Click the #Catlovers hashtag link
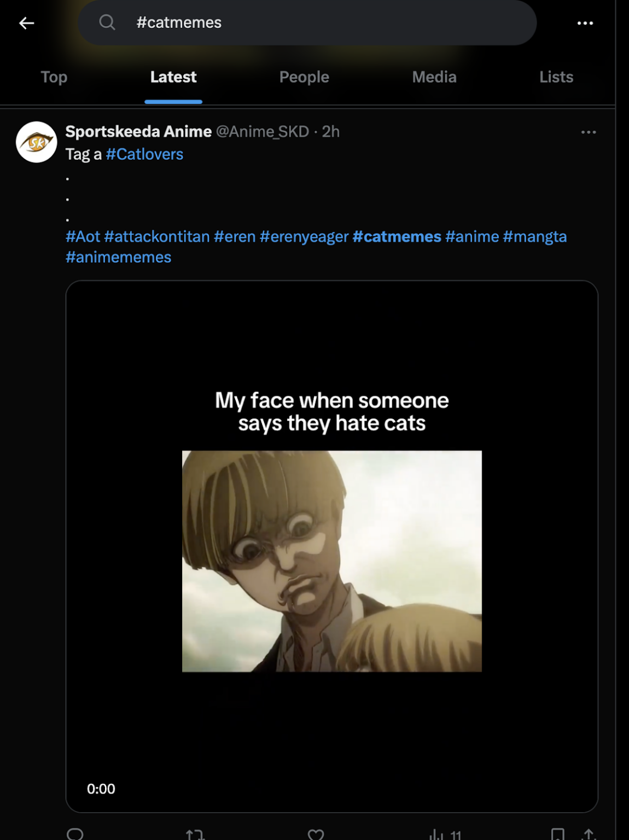 pyautogui.click(x=144, y=154)
